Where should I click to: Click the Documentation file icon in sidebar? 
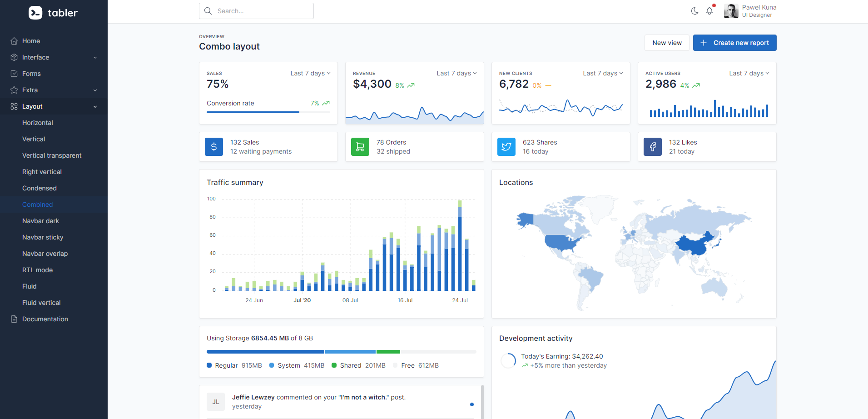14,319
